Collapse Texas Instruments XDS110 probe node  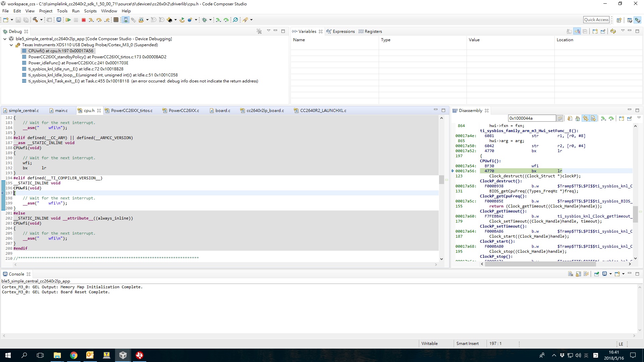click(11, 45)
